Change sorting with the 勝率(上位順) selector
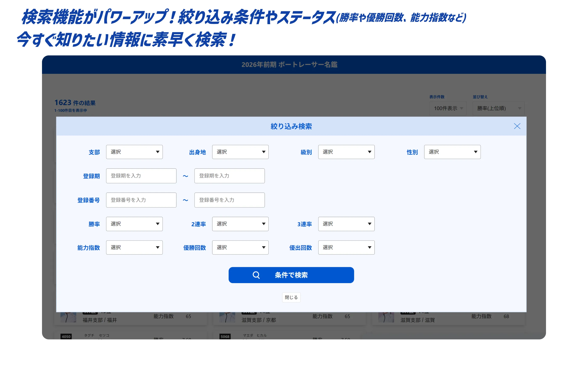Screen dimensions: 588x373 pyautogui.click(x=498, y=108)
